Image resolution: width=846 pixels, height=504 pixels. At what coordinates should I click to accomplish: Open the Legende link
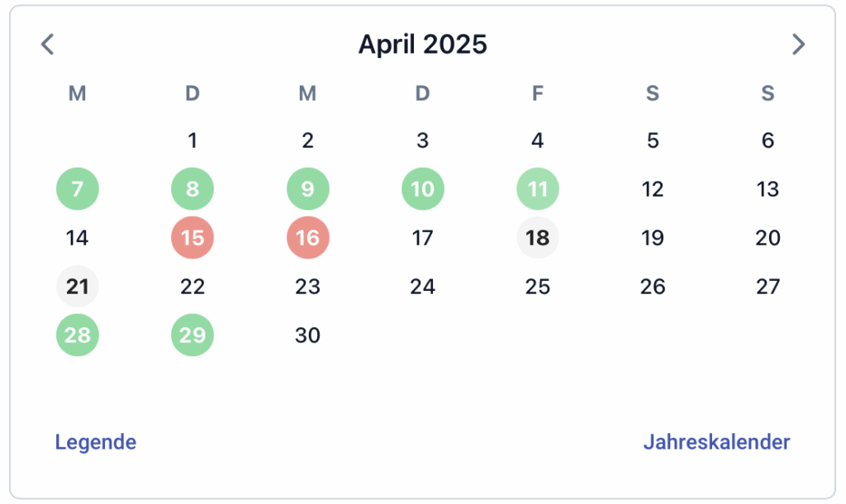click(96, 442)
